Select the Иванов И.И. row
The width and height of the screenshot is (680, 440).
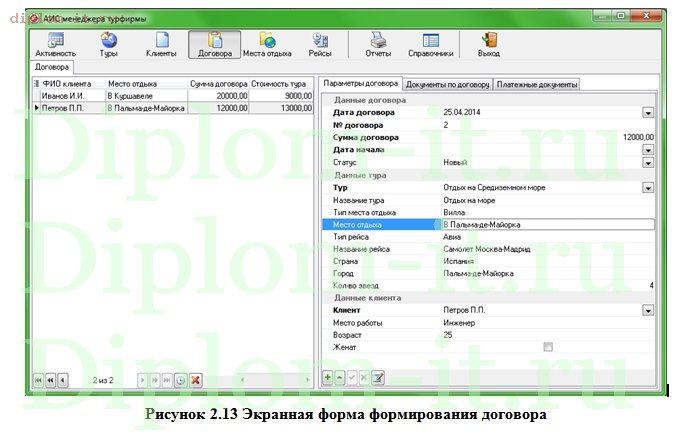coord(173,96)
